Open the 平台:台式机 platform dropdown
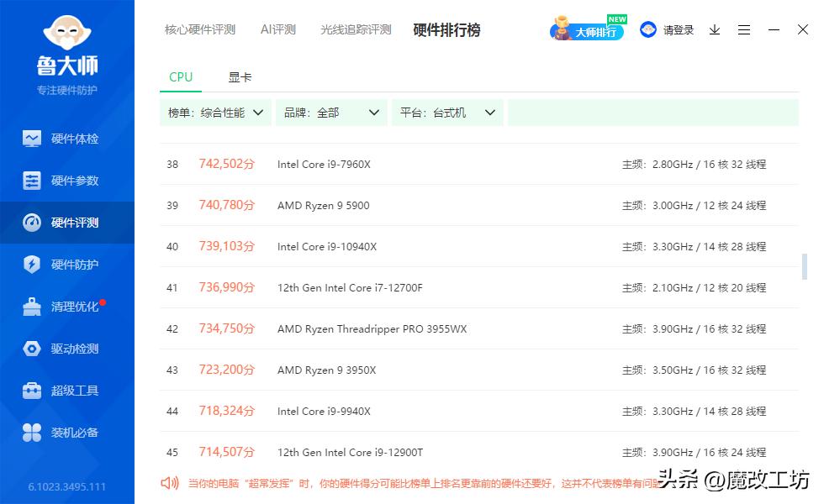 [x=446, y=111]
